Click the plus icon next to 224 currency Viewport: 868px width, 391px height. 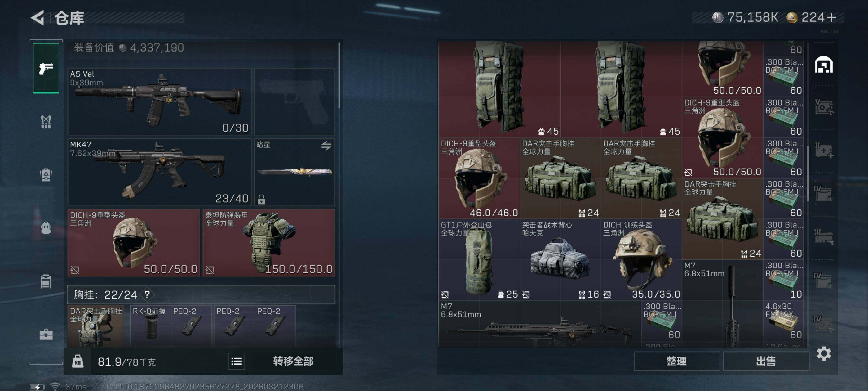832,18
